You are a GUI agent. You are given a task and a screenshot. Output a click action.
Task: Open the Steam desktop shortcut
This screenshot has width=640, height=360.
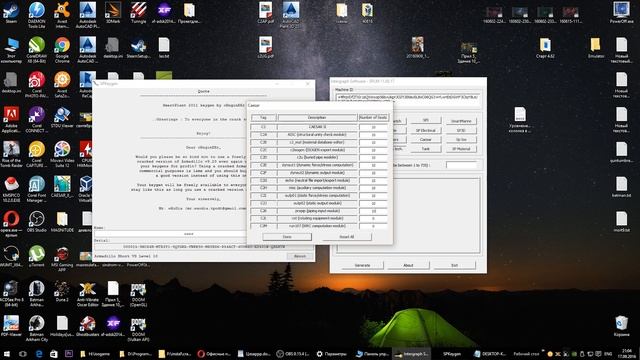pos(11,13)
